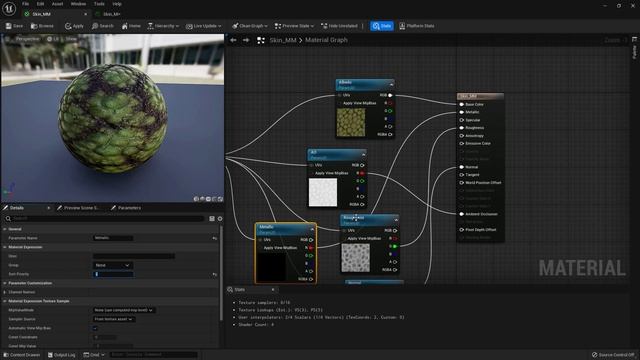
Task: Open the Clean Graph dropdown
Action: [x=250, y=26]
